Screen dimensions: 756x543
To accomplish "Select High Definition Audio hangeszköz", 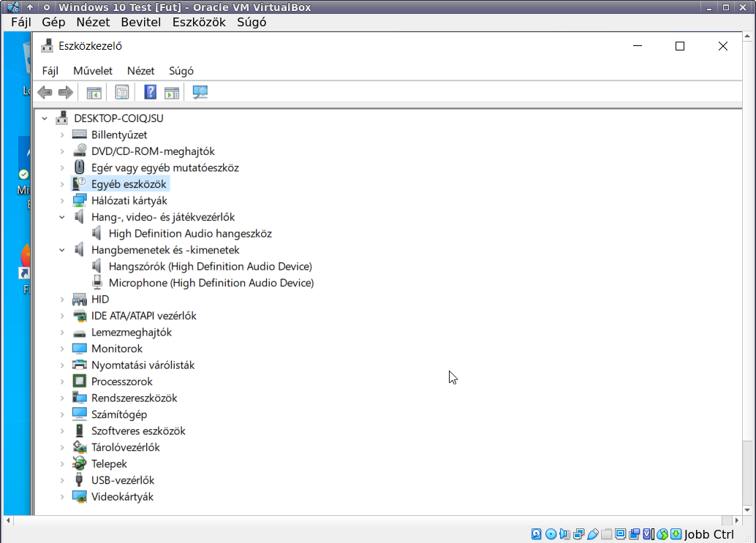I will pyautogui.click(x=190, y=233).
